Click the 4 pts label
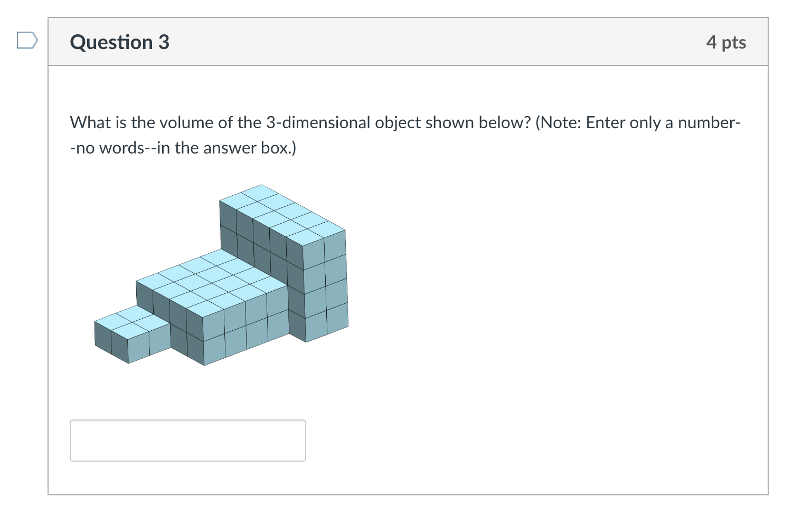The image size is (812, 517). click(x=726, y=42)
